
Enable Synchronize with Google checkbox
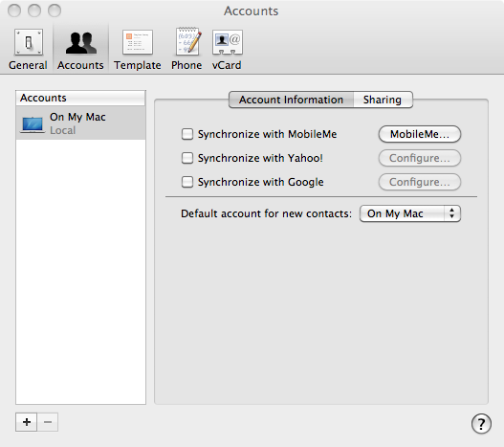pos(187,182)
